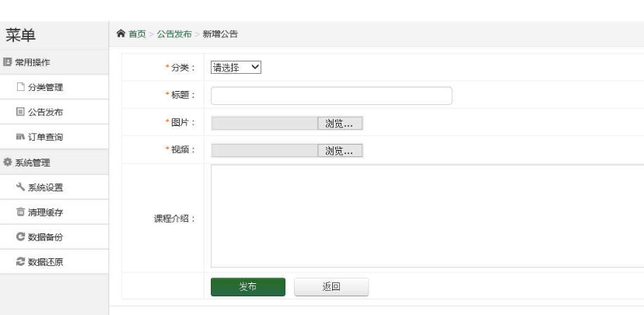Click inside the 课程介绍 text area
This screenshot has width=644, height=315.
[x=427, y=216]
